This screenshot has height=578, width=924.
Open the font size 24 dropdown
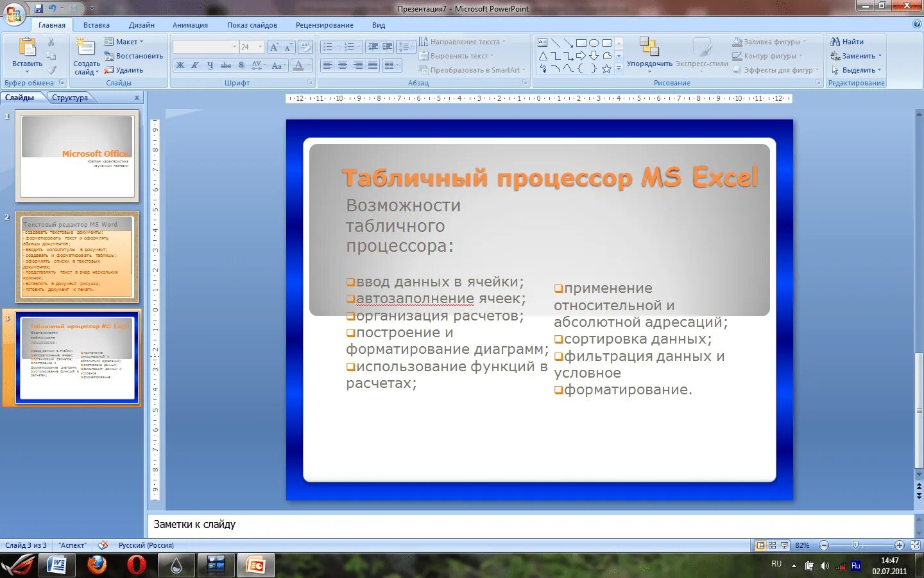click(x=260, y=47)
